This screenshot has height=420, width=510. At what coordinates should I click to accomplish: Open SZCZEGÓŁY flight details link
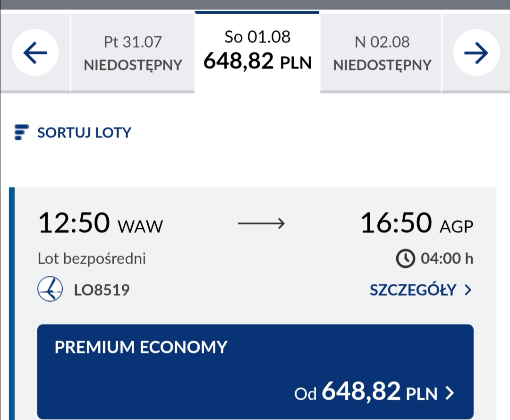[x=421, y=290]
